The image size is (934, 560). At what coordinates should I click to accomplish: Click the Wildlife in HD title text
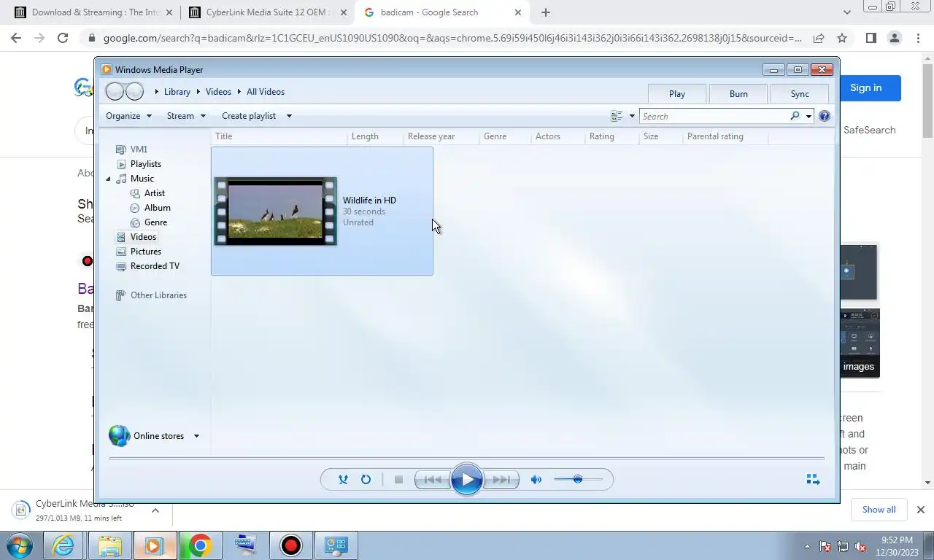pos(369,201)
